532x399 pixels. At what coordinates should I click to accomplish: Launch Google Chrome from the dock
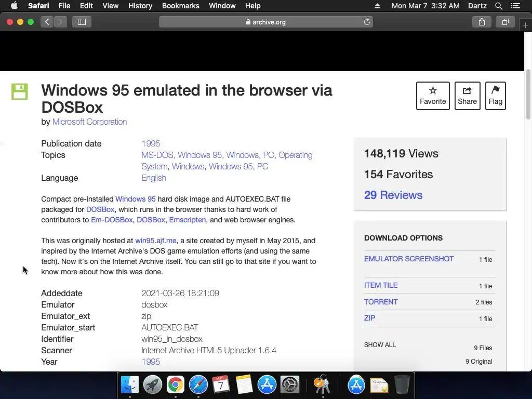tap(176, 385)
